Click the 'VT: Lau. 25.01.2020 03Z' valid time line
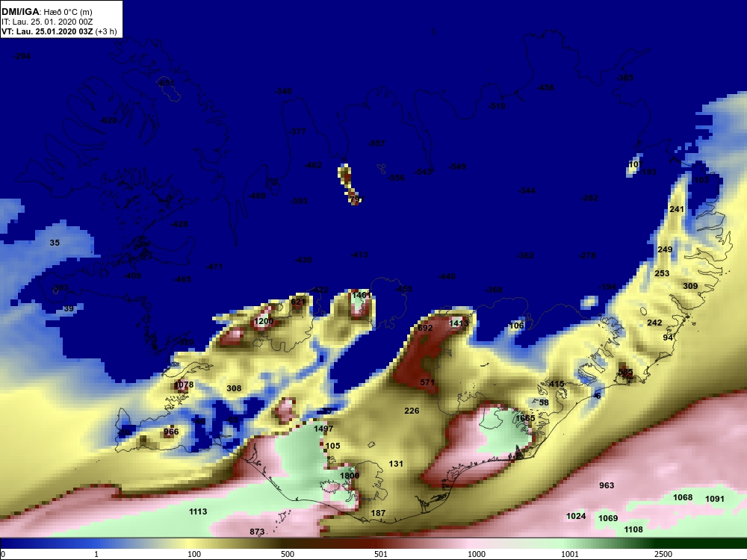 tap(48, 31)
